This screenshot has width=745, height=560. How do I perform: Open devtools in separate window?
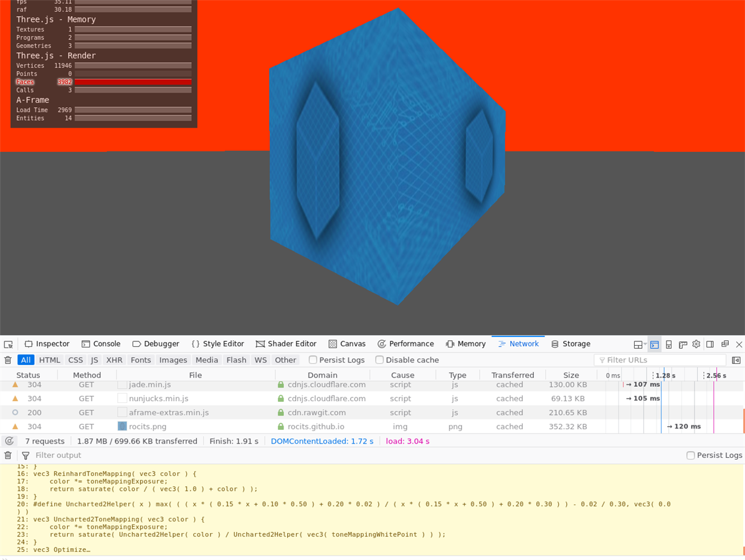[725, 344]
